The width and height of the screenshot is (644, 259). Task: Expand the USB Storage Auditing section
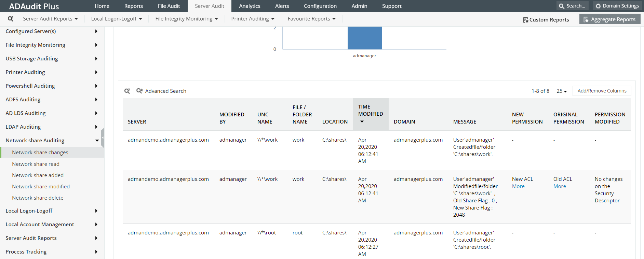(96, 58)
